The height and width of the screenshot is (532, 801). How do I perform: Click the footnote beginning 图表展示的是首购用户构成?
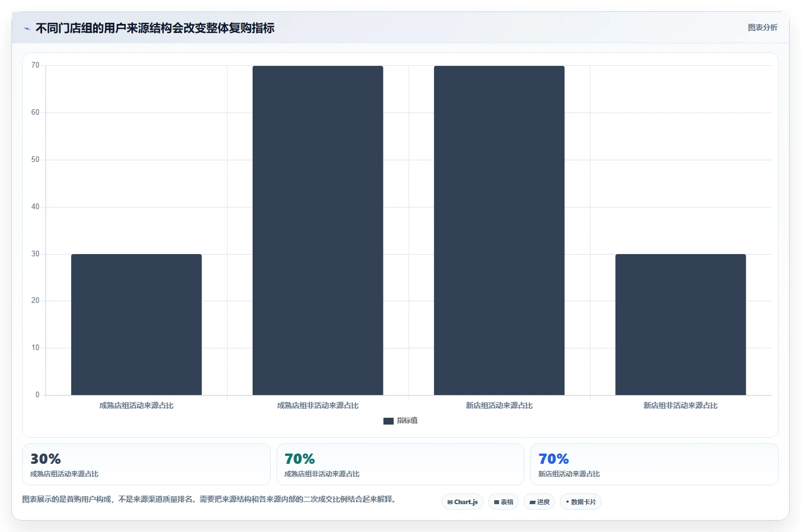coord(209,500)
